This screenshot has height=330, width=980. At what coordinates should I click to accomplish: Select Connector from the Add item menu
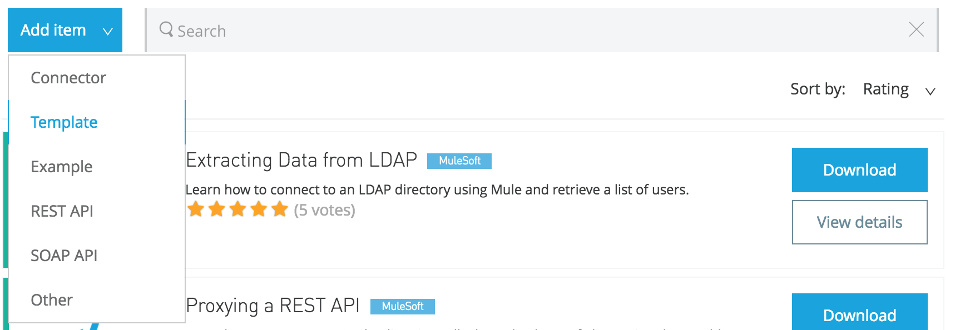68,78
